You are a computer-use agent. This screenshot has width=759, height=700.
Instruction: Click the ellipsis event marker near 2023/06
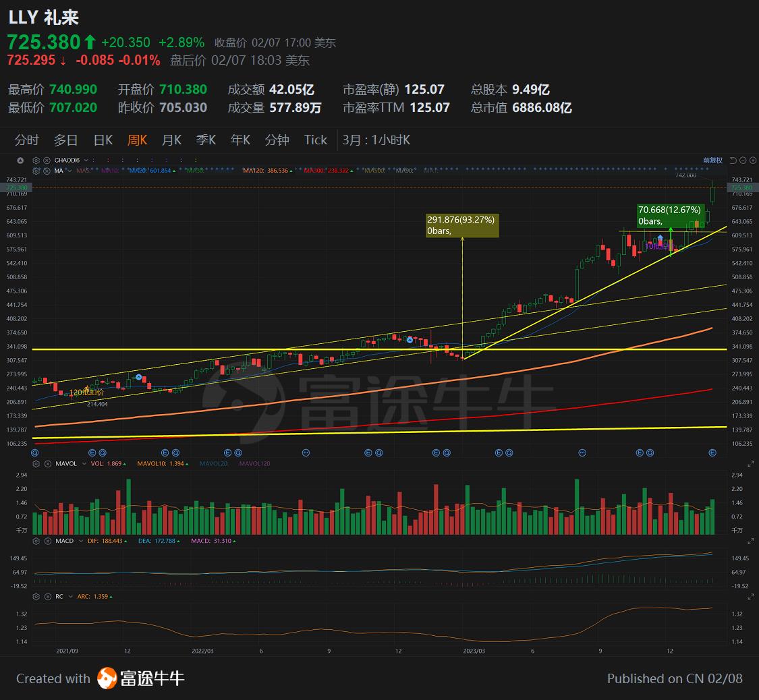point(582,453)
